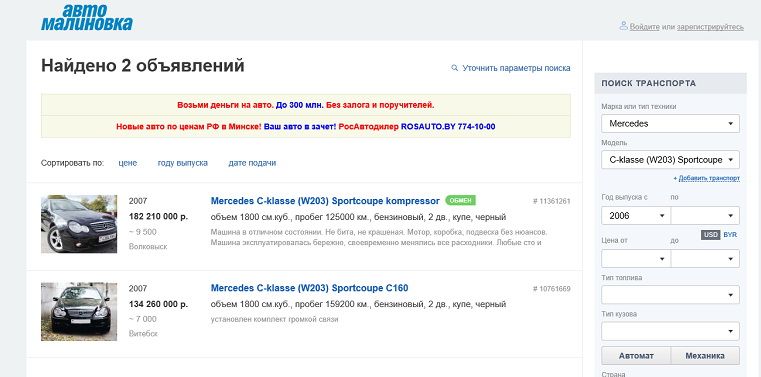761x377 pixels.
Task: Click the Добавить транспорт link
Action: (x=709, y=179)
